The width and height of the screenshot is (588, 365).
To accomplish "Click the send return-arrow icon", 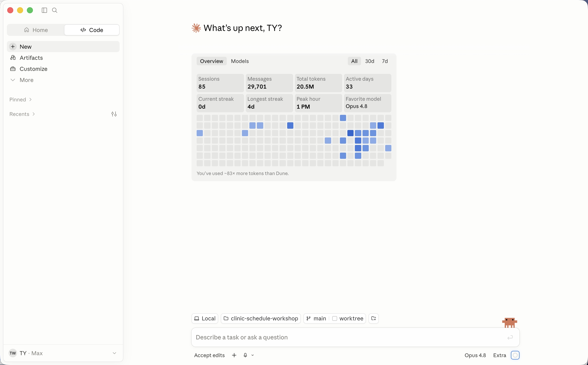I will (x=510, y=337).
